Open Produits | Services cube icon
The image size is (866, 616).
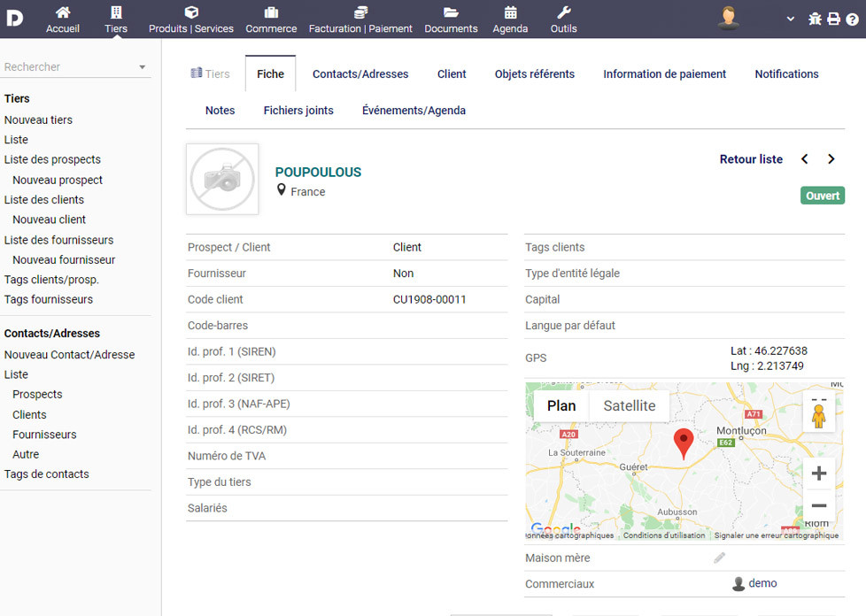[x=191, y=12]
